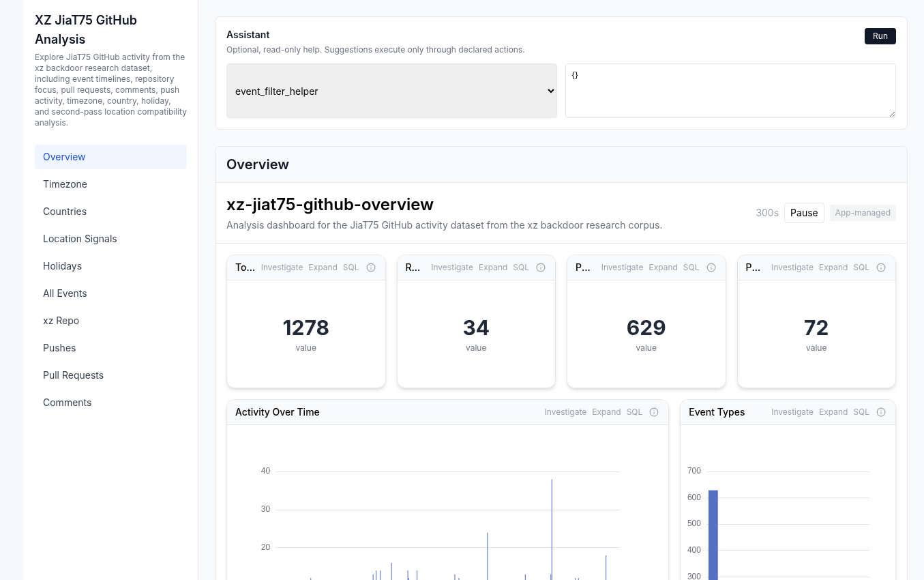Click the Activity Over Time title
The height and width of the screenshot is (580, 924).
click(278, 412)
